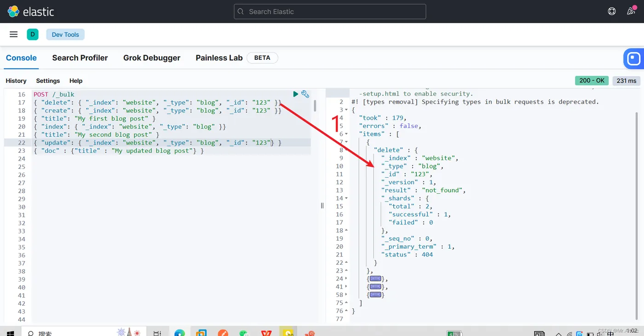Switch to the Search Profiler tab
The width and height of the screenshot is (644, 336).
(80, 58)
